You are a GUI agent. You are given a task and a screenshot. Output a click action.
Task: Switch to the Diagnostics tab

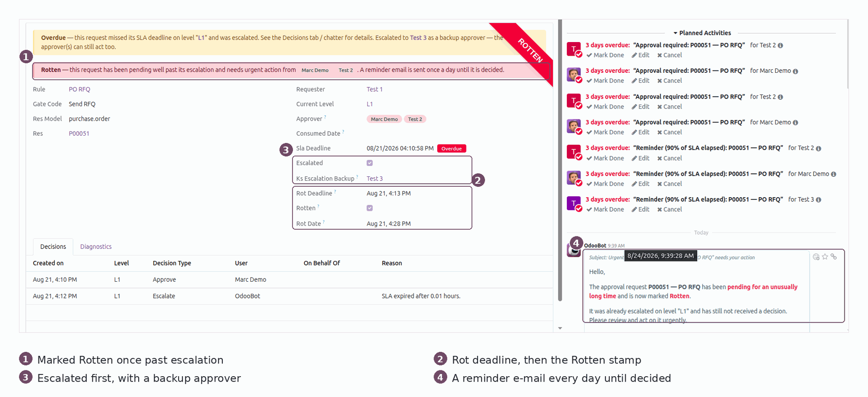pos(96,247)
